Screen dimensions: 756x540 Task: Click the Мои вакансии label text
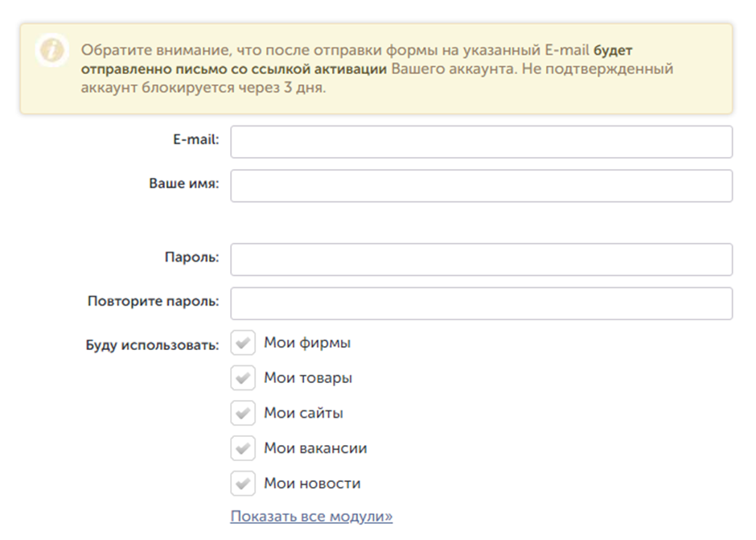click(315, 448)
